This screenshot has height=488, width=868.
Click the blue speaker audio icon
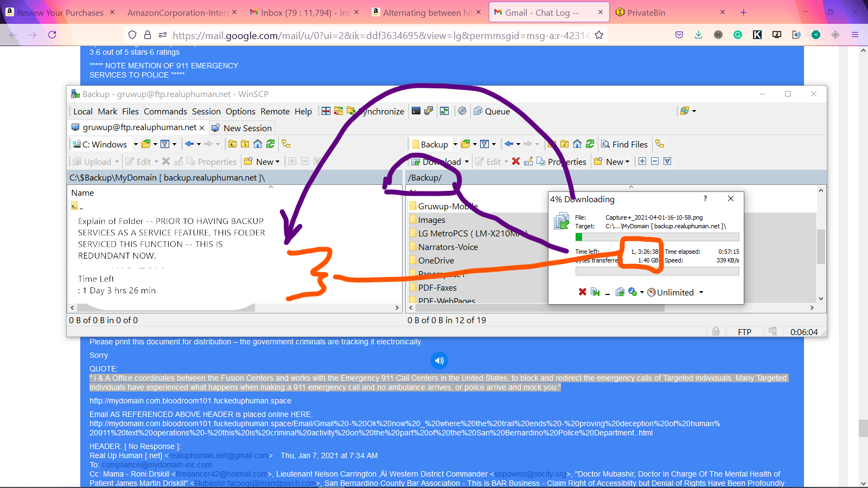coord(439,361)
